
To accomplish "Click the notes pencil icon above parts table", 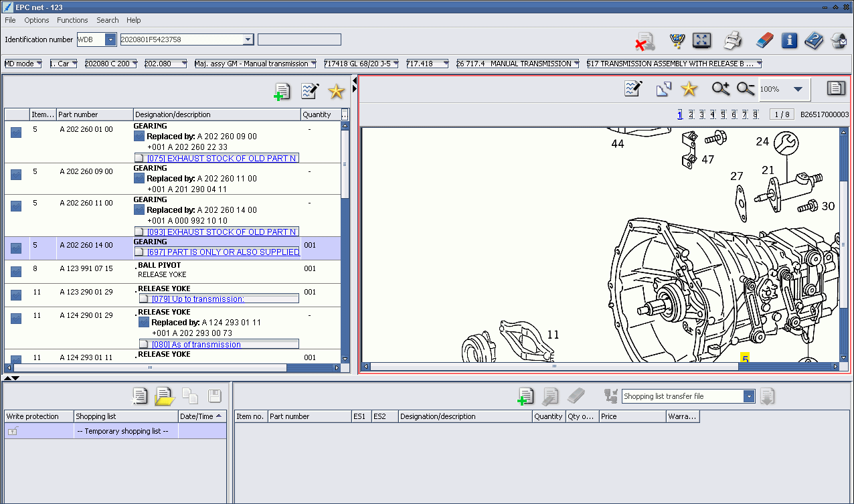I will coord(310,91).
